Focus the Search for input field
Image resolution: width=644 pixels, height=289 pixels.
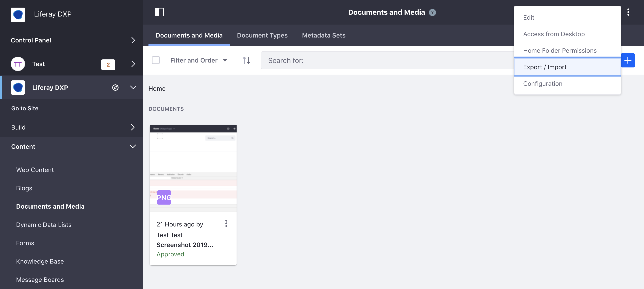pos(387,60)
